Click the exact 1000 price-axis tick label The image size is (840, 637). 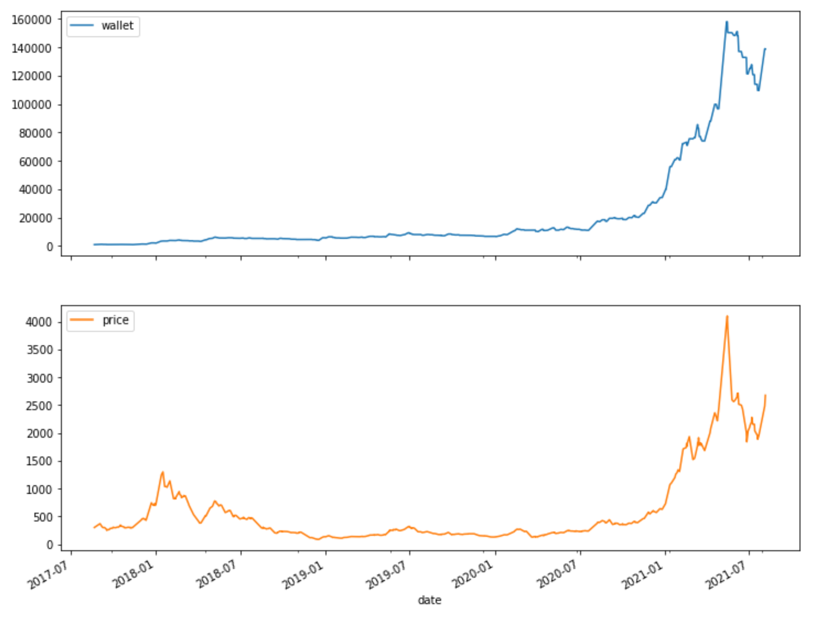(39, 489)
